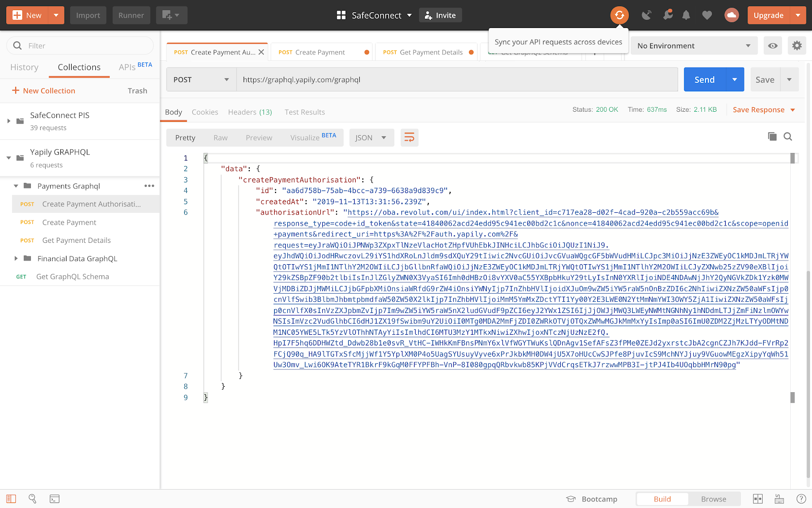
Task: Open the capture requests satellite icon
Action: (x=646, y=15)
